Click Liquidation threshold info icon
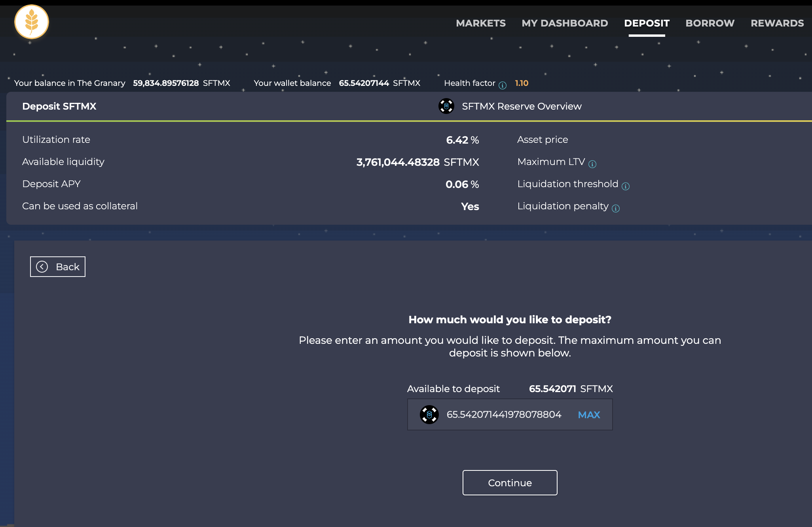 click(x=625, y=186)
